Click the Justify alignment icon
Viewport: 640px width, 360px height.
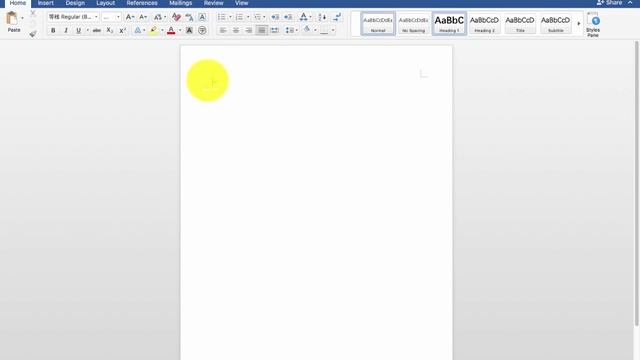tap(262, 31)
